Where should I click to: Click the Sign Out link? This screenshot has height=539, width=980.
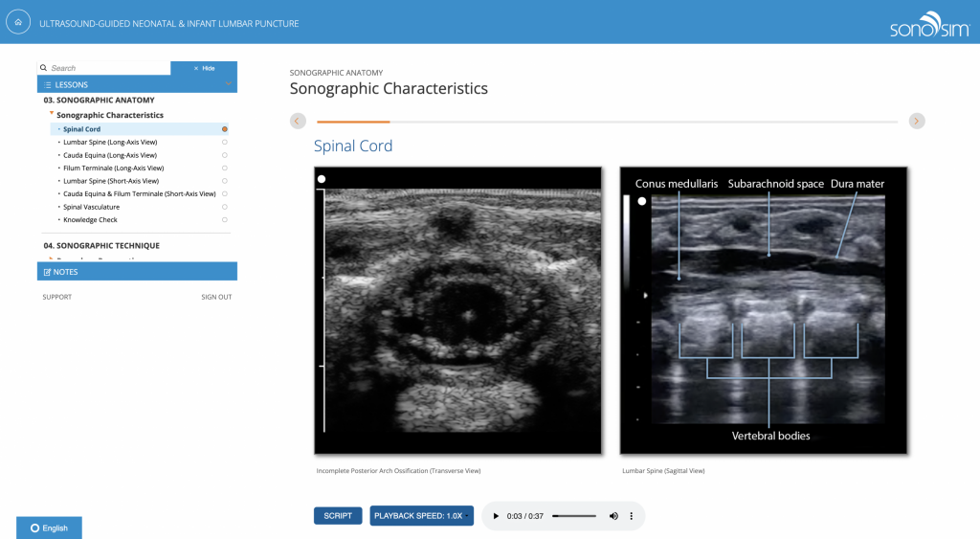pyautogui.click(x=216, y=297)
